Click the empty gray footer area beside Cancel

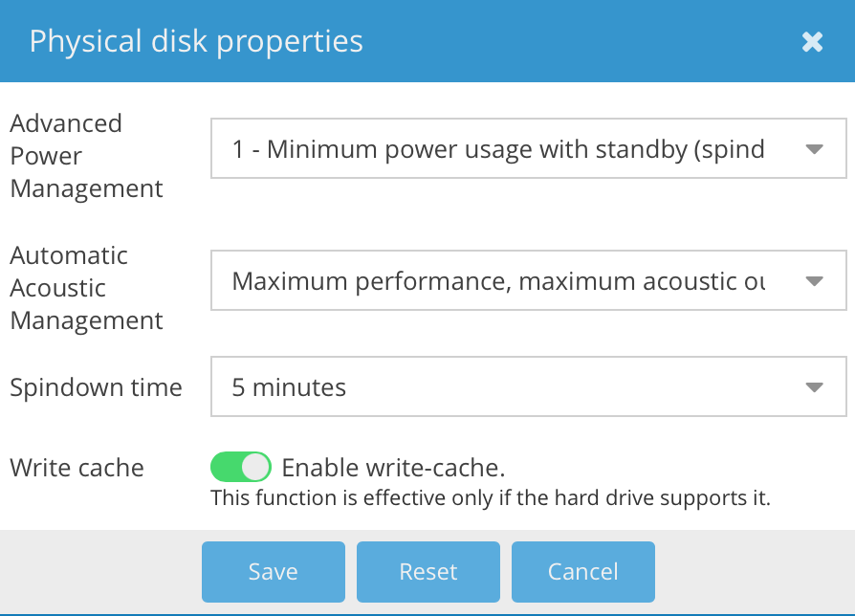point(756,572)
